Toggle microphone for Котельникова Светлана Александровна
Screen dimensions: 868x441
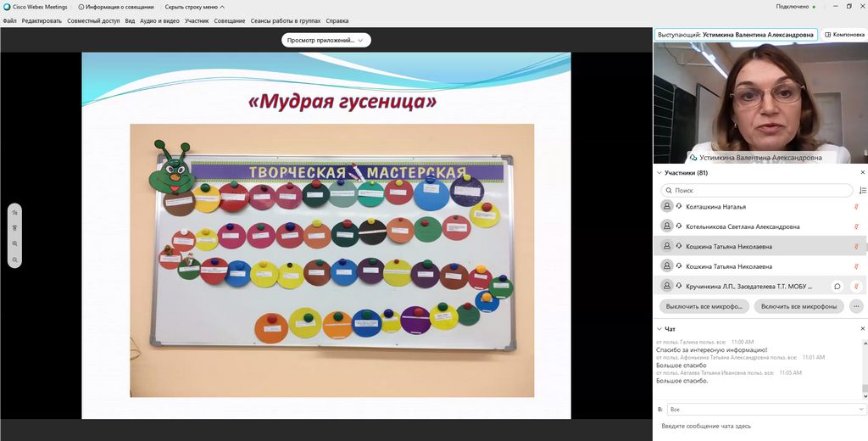(x=856, y=226)
